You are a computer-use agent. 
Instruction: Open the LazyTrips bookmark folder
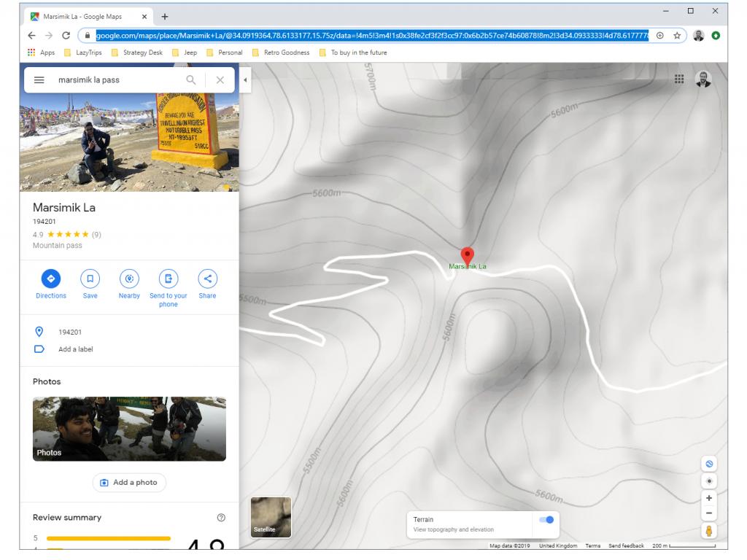83,52
